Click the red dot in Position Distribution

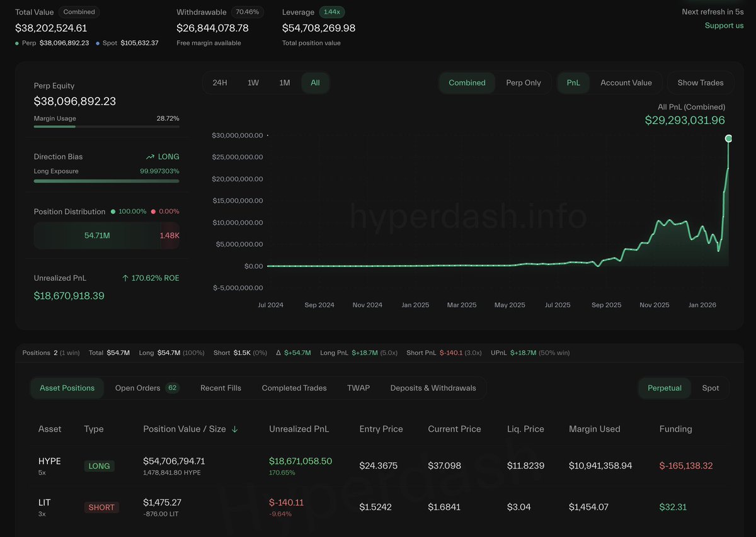[x=153, y=212]
